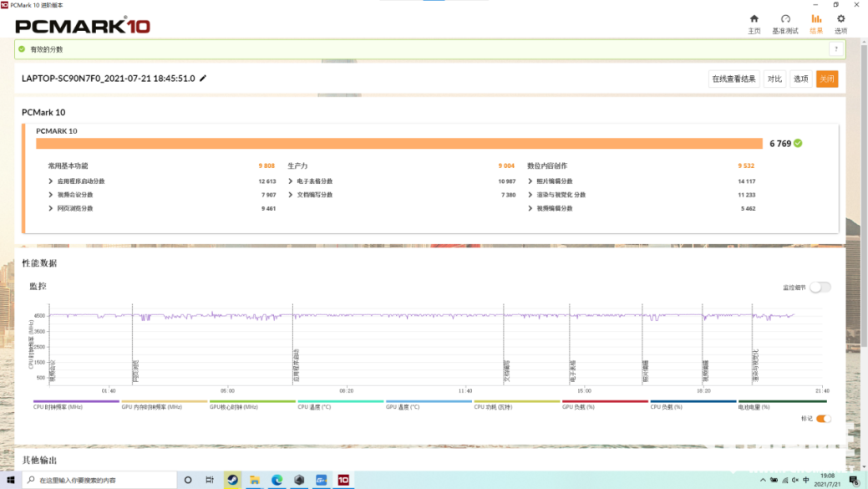The height and width of the screenshot is (489, 868).
Task: Click the overall score 6 769
Action: tap(780, 144)
